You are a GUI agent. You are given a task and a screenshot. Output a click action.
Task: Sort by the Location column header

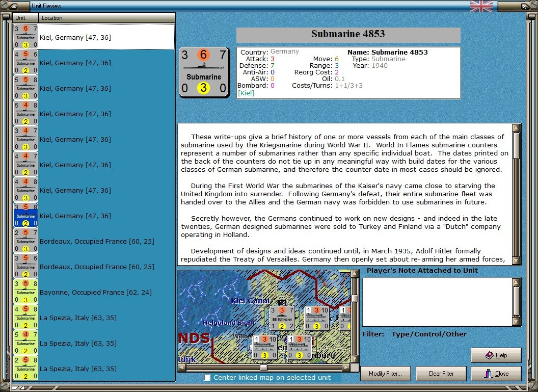(106, 18)
